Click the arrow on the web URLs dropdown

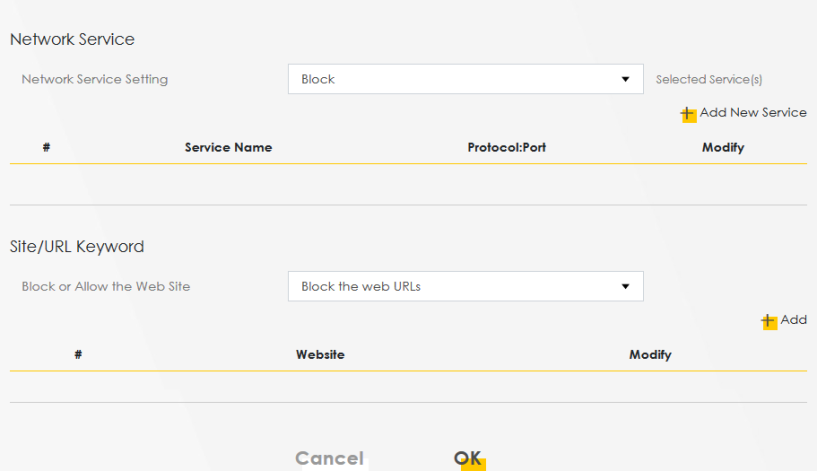tap(626, 286)
